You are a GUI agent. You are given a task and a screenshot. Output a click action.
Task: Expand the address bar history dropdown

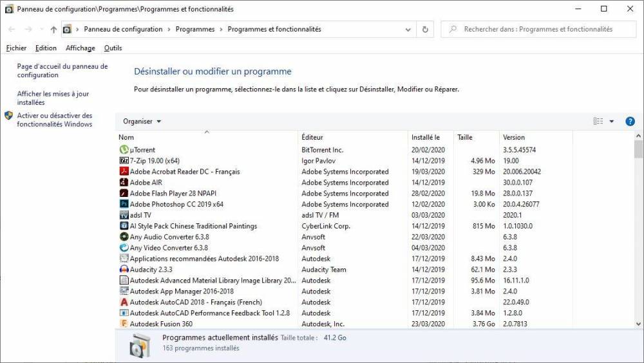(408, 30)
